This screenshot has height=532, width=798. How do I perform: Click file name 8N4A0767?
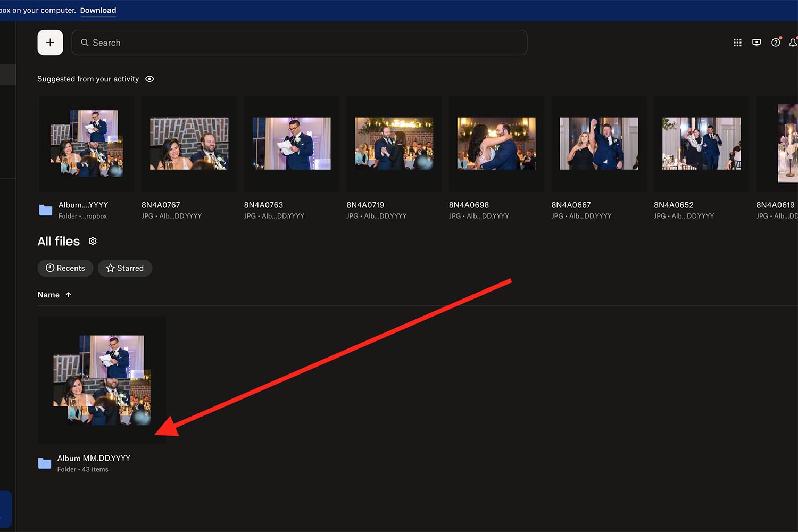click(x=161, y=205)
